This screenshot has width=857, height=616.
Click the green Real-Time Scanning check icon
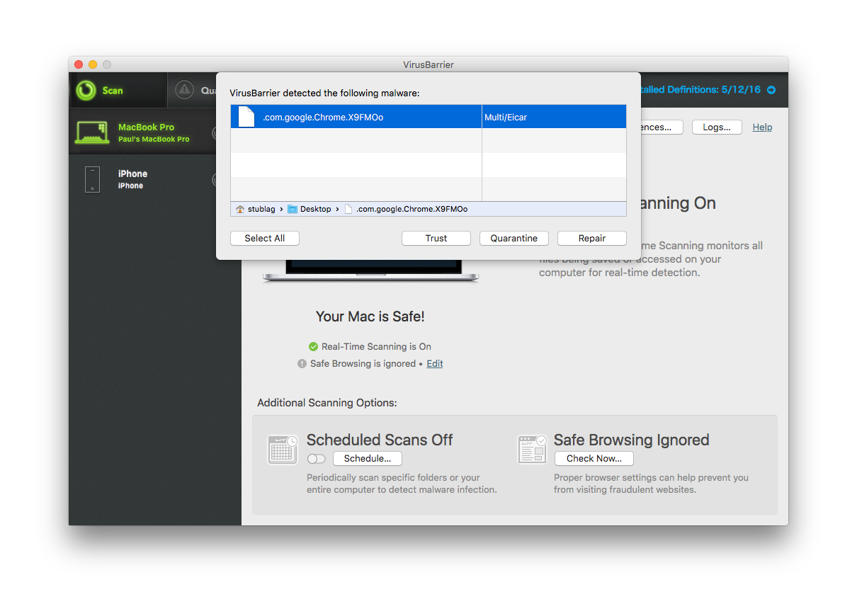pyautogui.click(x=313, y=347)
